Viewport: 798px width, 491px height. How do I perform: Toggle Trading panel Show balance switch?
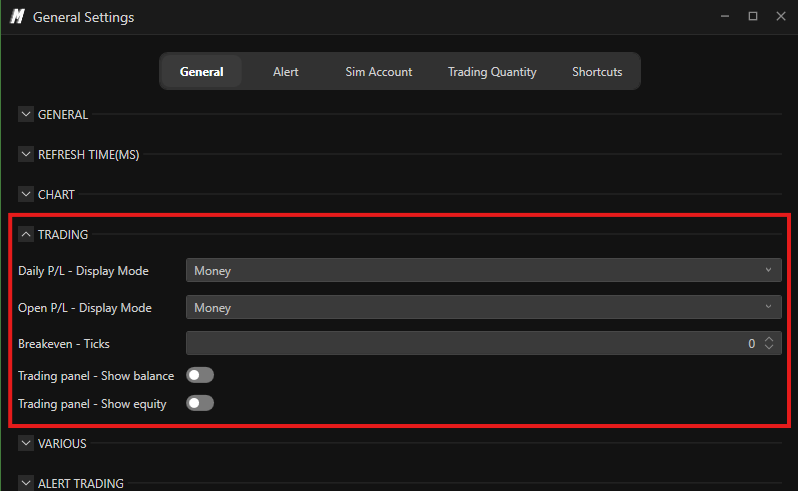tap(200, 376)
